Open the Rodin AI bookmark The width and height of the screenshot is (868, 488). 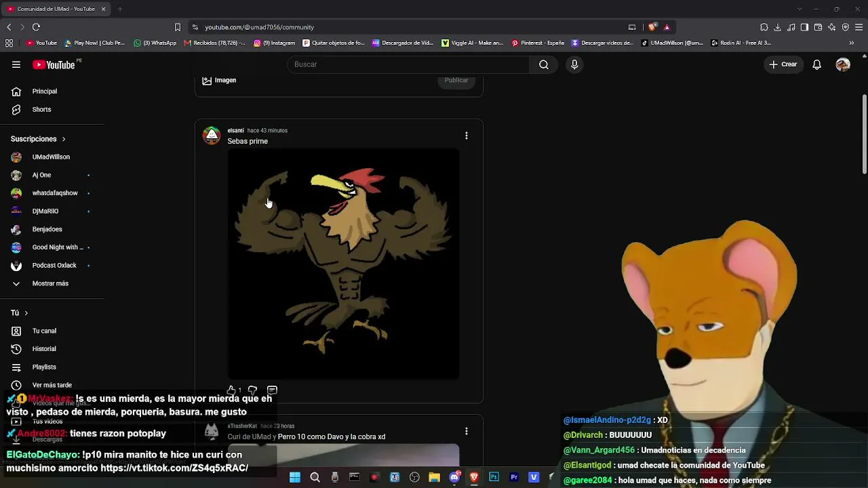tap(741, 43)
